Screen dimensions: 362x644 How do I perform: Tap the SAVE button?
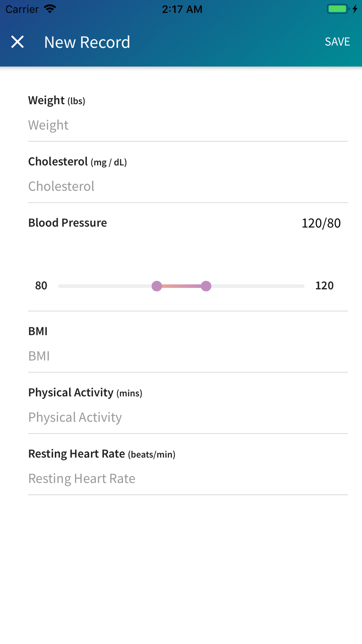tap(337, 42)
